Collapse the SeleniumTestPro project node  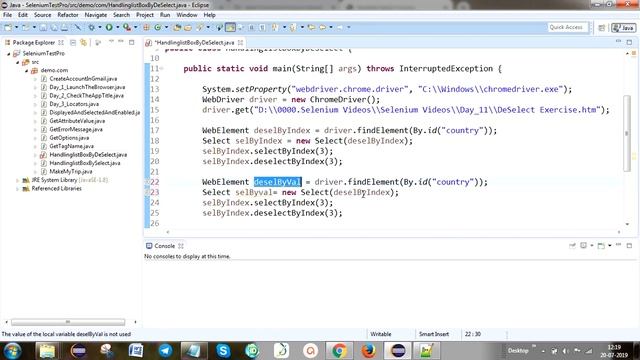coord(9,53)
